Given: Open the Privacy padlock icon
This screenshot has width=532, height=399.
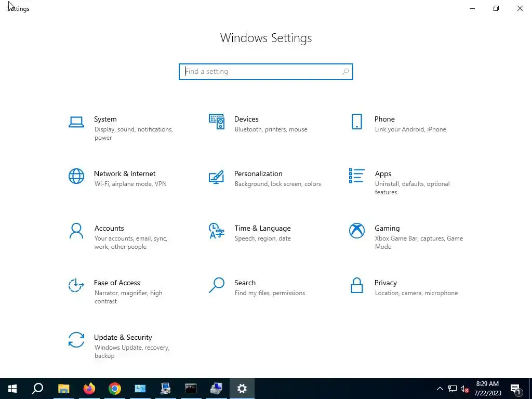Looking at the screenshot, I should (356, 285).
